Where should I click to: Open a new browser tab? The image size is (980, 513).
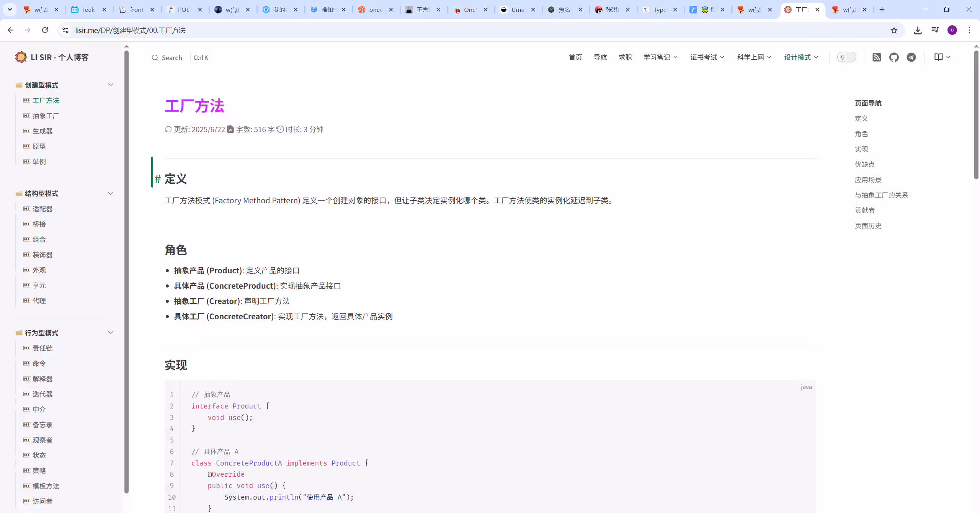[x=882, y=10]
